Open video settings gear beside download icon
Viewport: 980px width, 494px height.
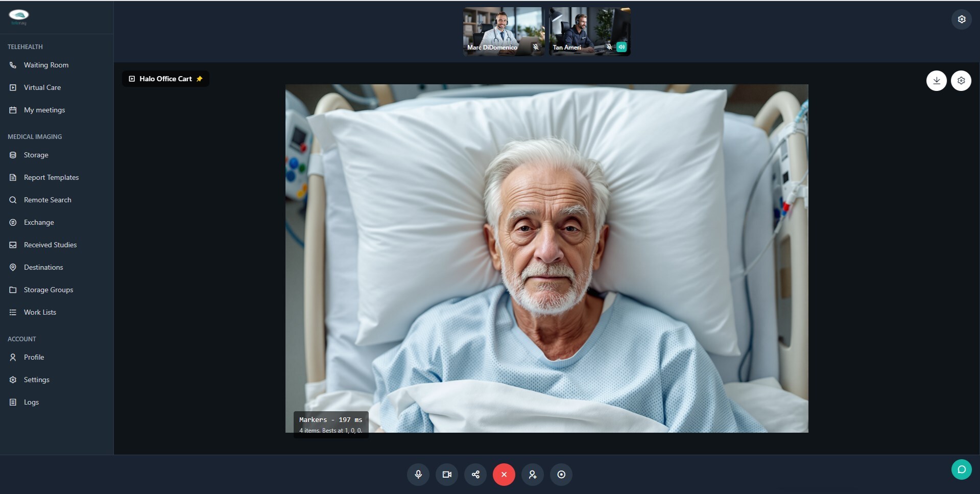[x=961, y=81]
